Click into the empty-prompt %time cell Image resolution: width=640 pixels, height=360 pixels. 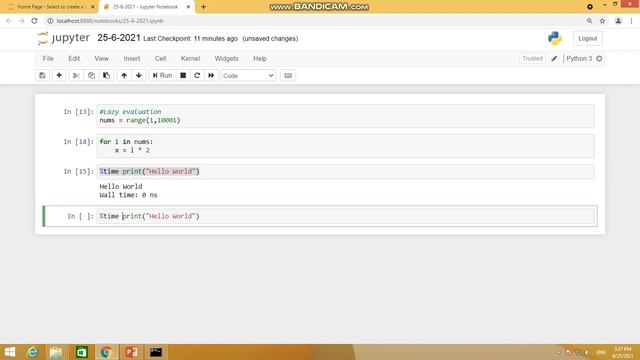click(345, 216)
